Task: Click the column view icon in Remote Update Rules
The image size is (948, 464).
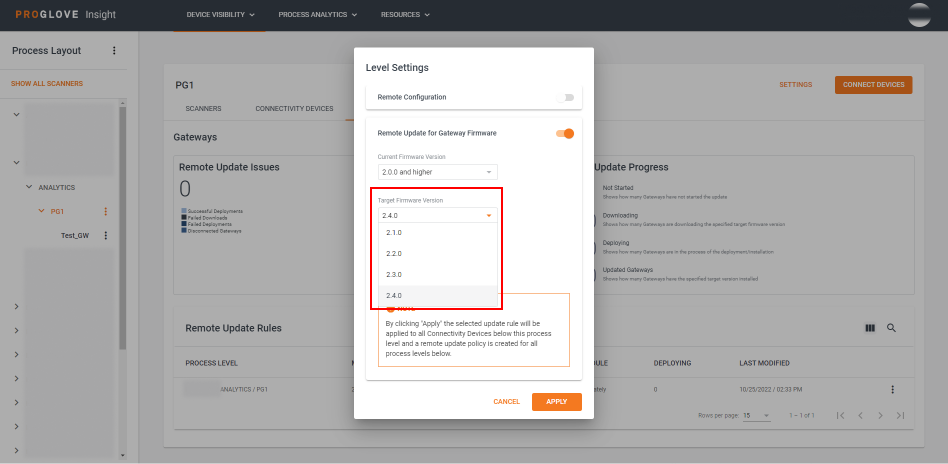Action: (869, 328)
